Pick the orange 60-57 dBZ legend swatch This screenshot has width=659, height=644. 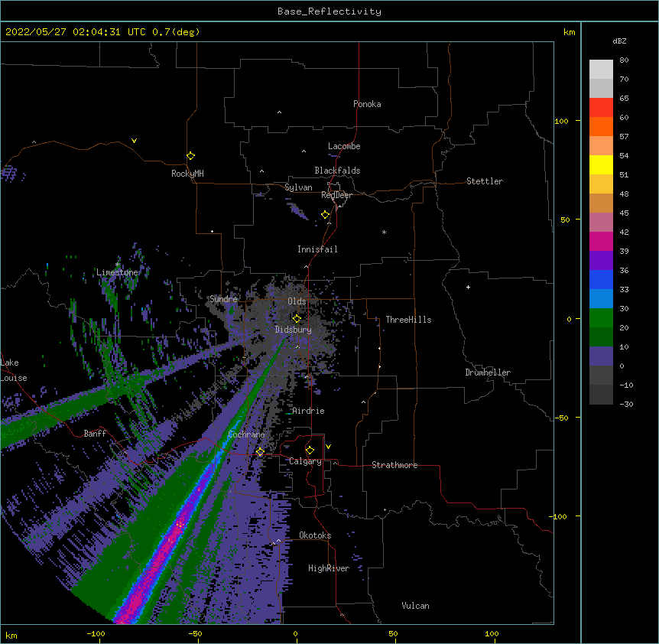pyautogui.click(x=601, y=126)
